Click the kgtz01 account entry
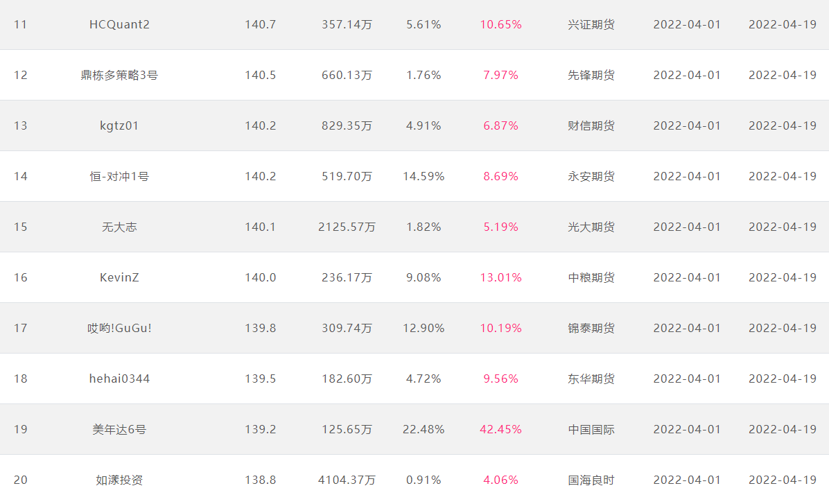The height and width of the screenshot is (504, 829). (119, 126)
